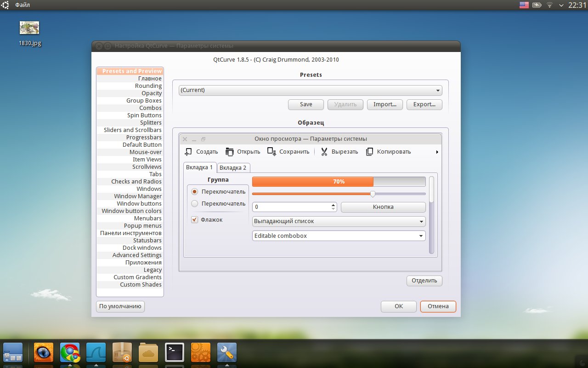The height and width of the screenshot is (368, 588).
Task: Select Spin Buttons in the category list
Action: coord(130,115)
